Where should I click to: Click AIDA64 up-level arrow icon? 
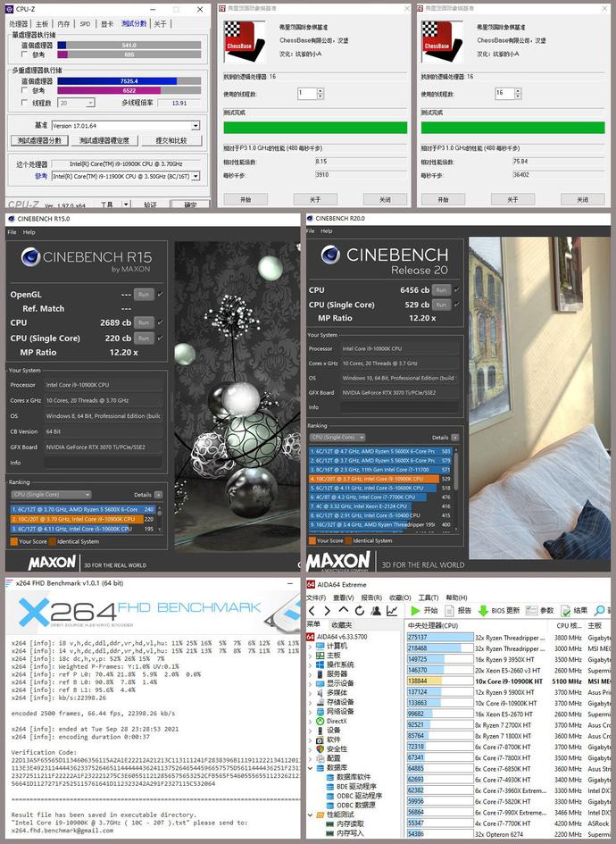[343, 610]
